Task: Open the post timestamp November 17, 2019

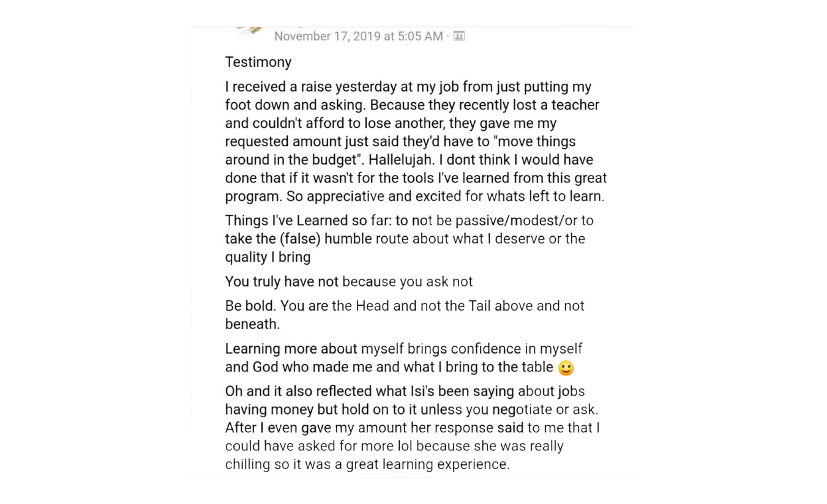Action: click(x=358, y=36)
